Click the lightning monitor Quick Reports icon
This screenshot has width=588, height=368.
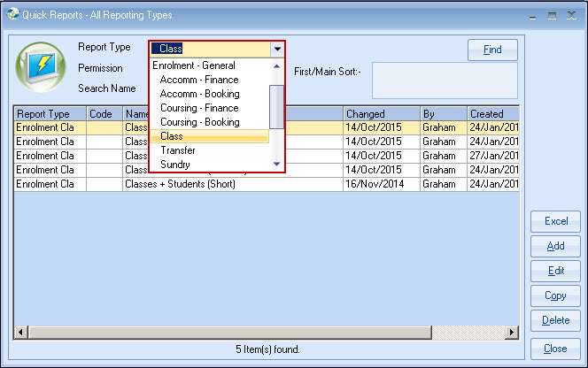pyautogui.click(x=40, y=68)
